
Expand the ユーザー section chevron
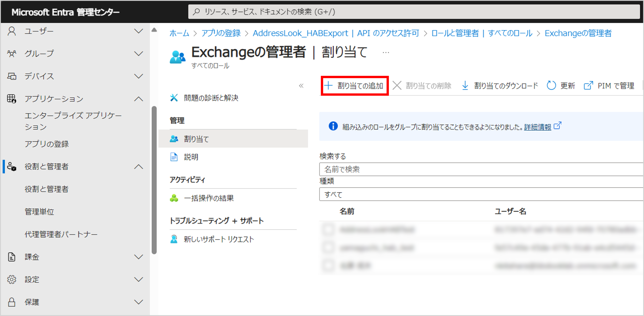tap(138, 31)
